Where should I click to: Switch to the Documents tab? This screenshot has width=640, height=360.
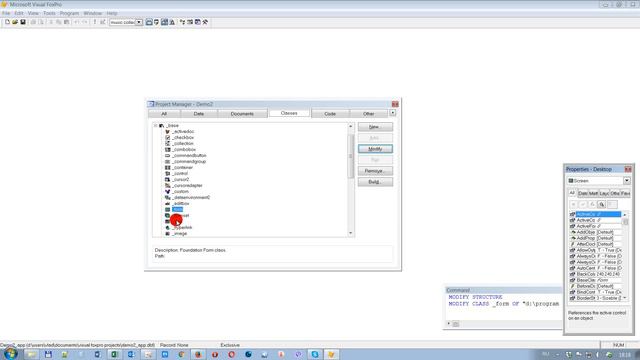[242, 114]
